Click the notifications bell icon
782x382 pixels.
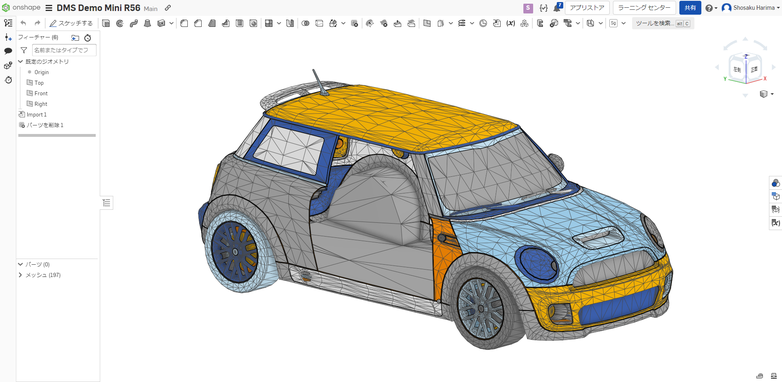pyautogui.click(x=558, y=7)
